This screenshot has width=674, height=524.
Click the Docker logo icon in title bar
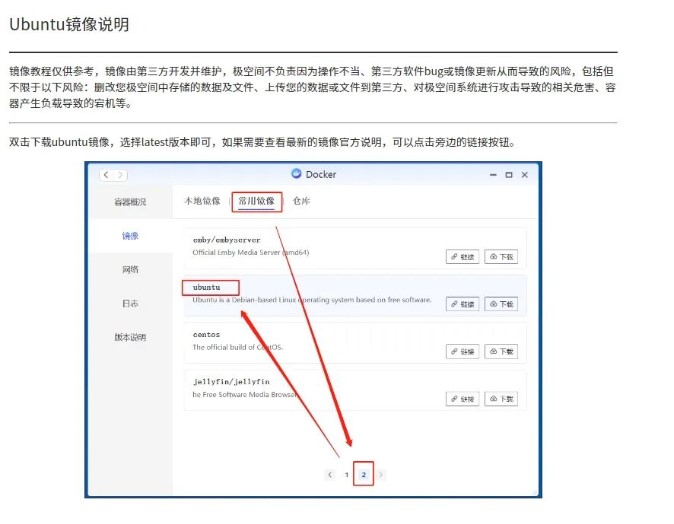coord(296,173)
